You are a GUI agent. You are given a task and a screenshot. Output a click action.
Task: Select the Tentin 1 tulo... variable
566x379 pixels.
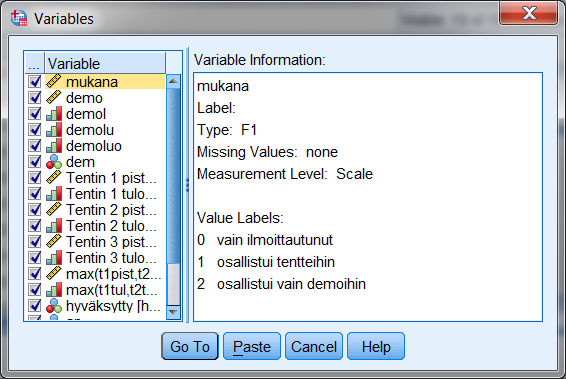coord(111,194)
